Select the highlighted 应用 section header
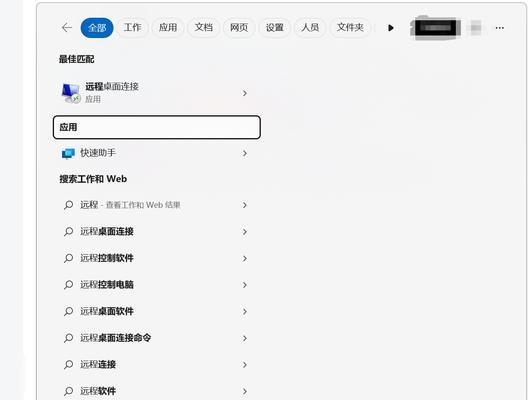Image resolution: width=528 pixels, height=400 pixels. [x=157, y=127]
